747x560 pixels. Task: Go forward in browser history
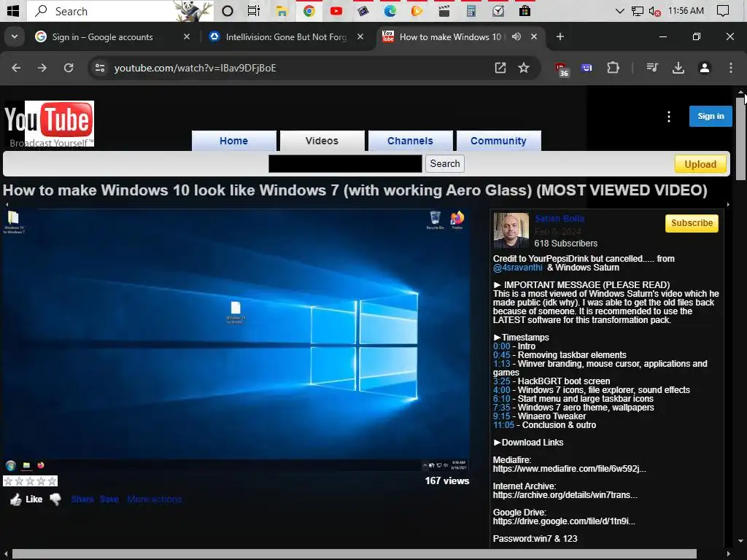click(42, 68)
